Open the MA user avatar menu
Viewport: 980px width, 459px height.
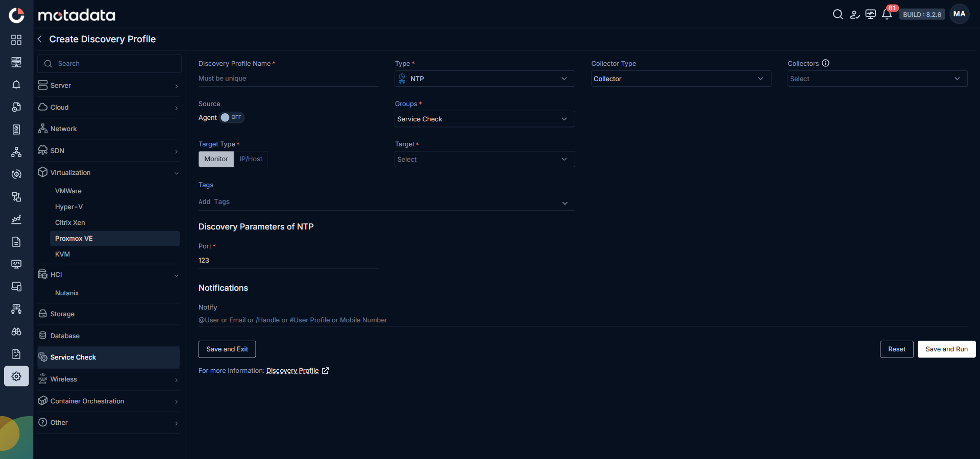pyautogui.click(x=960, y=14)
